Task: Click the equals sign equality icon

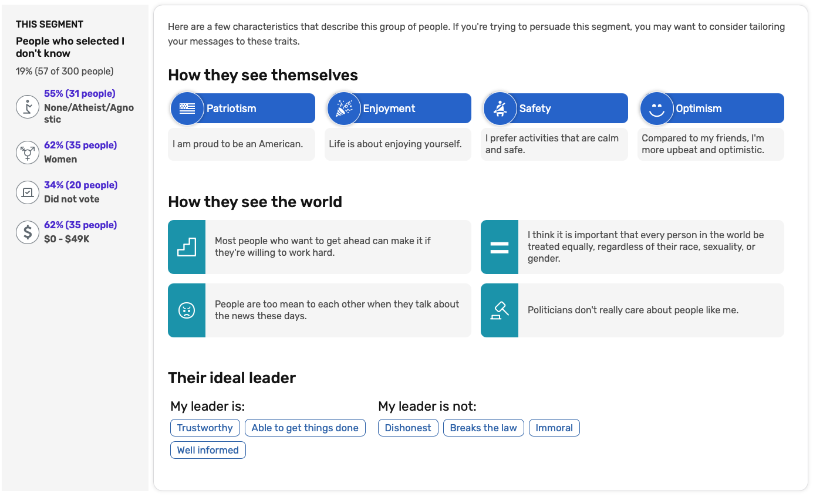Action: (x=500, y=247)
